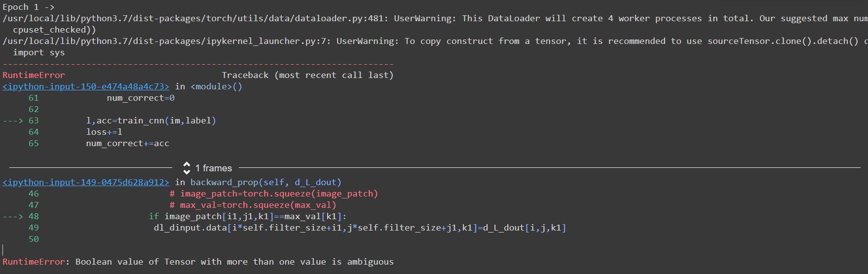
Task: Click the train_cnn(im,label) call on line 63
Action: pos(167,120)
